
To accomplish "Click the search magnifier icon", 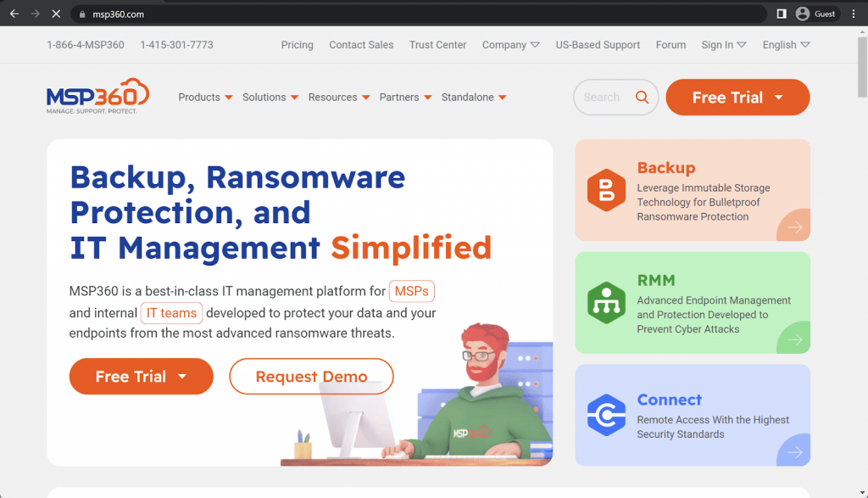I will [642, 97].
